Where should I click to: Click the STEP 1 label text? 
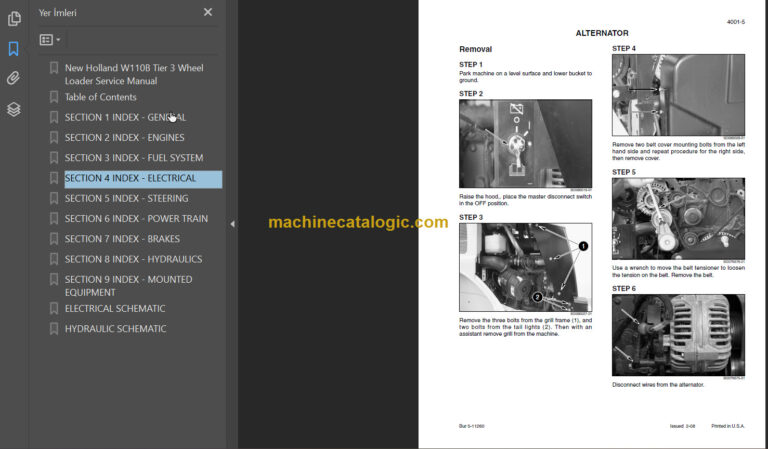(471, 64)
